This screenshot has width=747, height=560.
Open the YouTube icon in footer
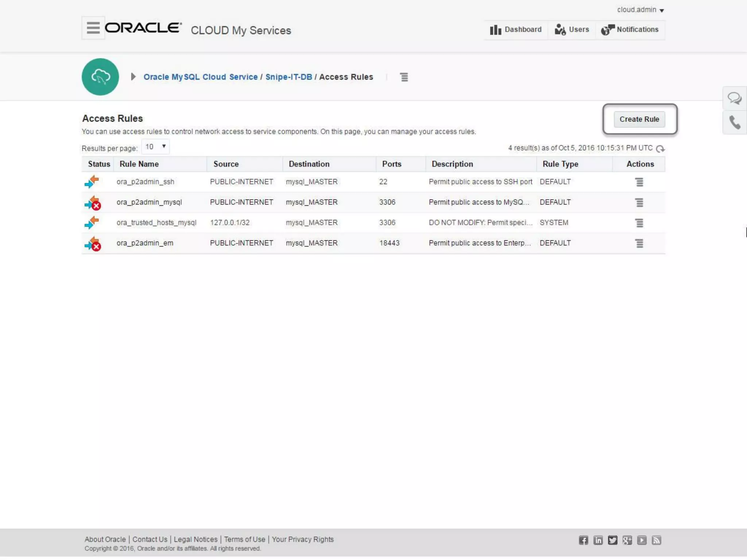[x=642, y=540]
